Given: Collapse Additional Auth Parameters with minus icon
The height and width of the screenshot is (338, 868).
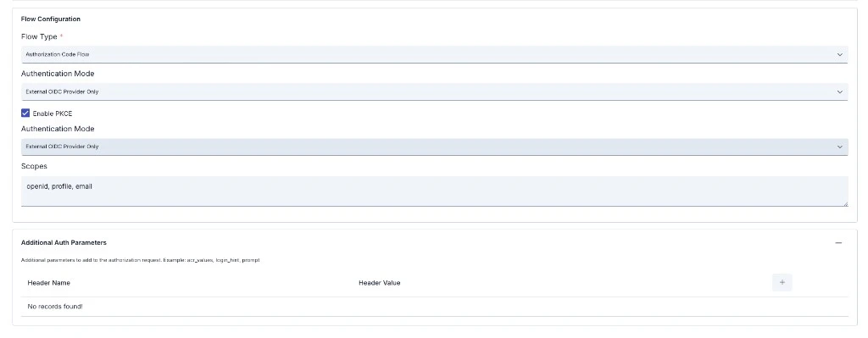Looking at the screenshot, I should tap(838, 243).
